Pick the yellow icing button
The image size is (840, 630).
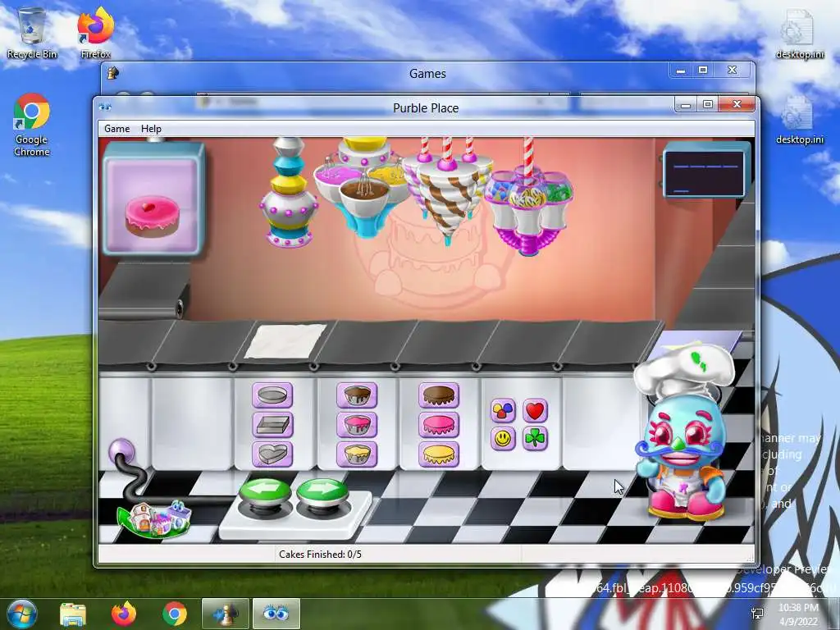click(x=439, y=454)
